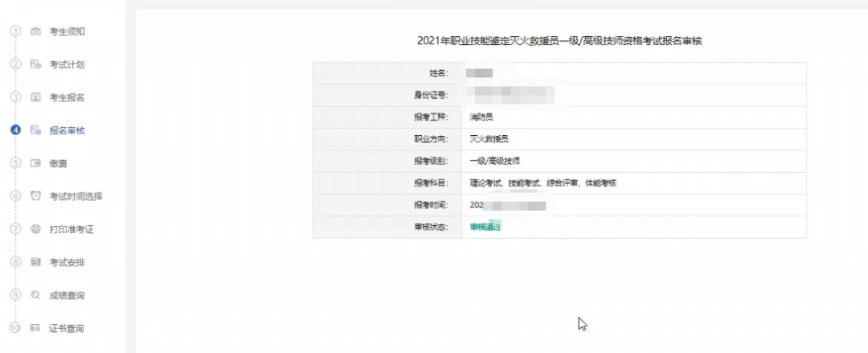Open the 考试安排 step

[67, 263]
